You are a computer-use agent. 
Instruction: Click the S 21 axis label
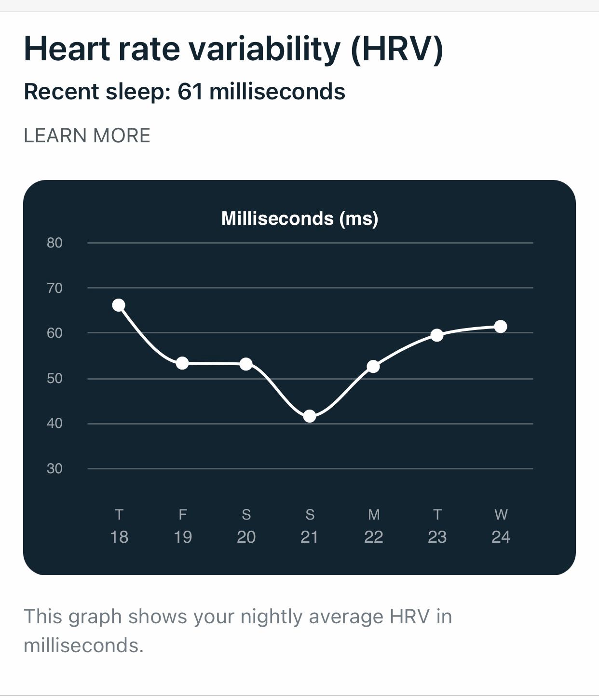pyautogui.click(x=310, y=526)
